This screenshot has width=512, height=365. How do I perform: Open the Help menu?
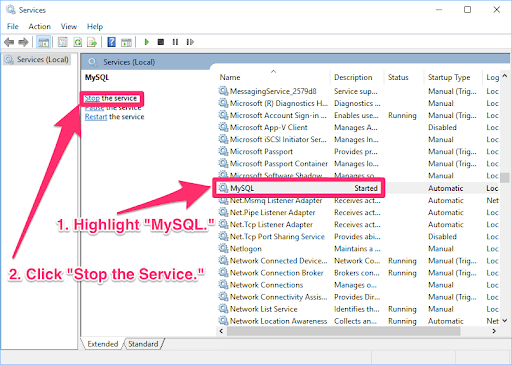95,26
